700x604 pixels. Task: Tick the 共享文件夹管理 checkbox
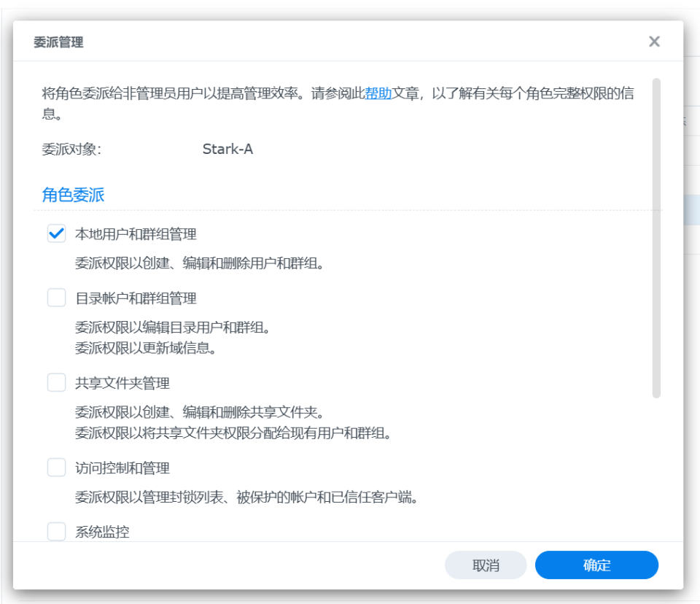coord(56,382)
